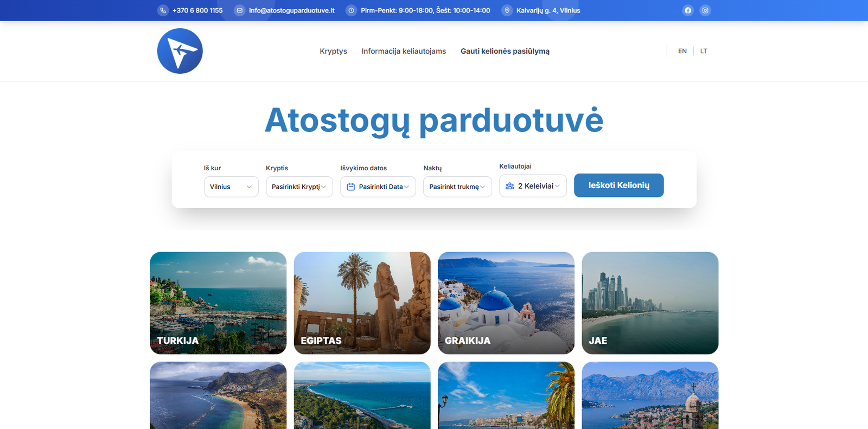868x429 pixels.
Task: Open the Instagram profile icon
Action: tap(705, 10)
